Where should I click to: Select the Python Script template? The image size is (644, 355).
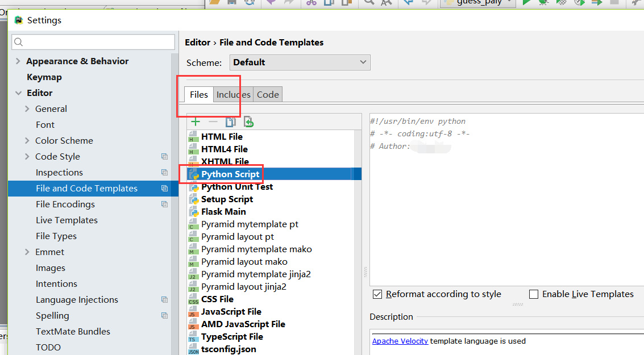[274, 174]
